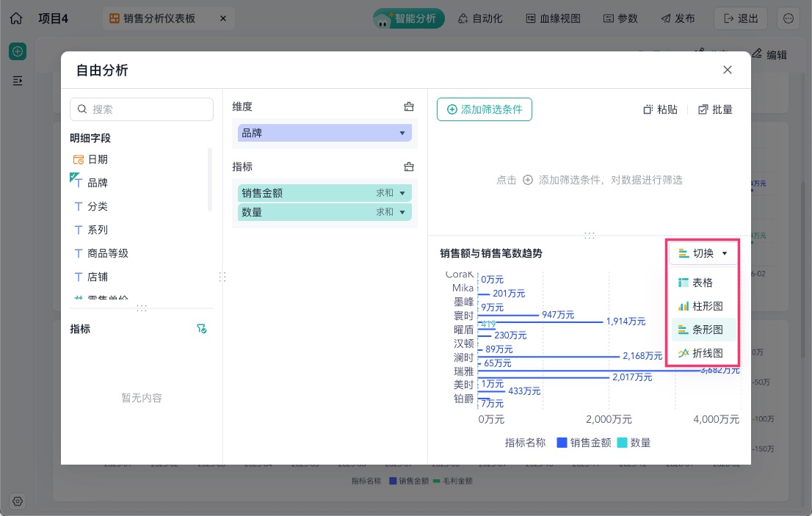The width and height of the screenshot is (812, 516).
Task: Click the 批量 batch button
Action: (715, 109)
